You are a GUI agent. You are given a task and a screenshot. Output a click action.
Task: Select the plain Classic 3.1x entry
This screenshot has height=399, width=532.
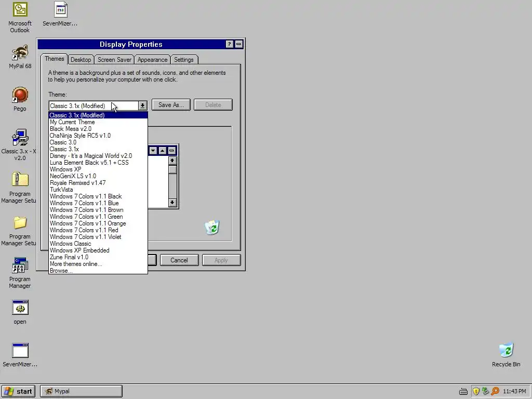[98, 149]
